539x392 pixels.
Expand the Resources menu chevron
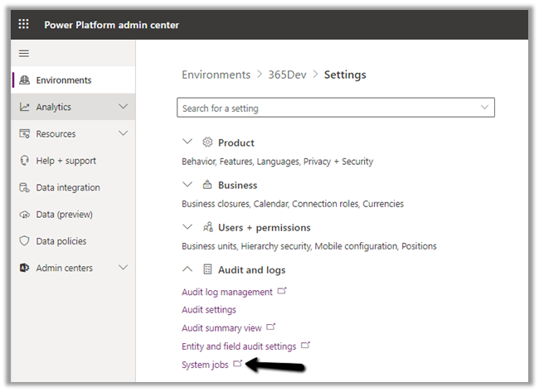(x=124, y=133)
